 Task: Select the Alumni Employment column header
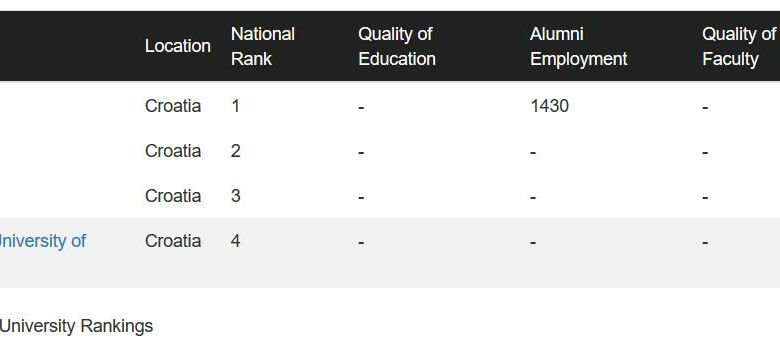point(578,46)
